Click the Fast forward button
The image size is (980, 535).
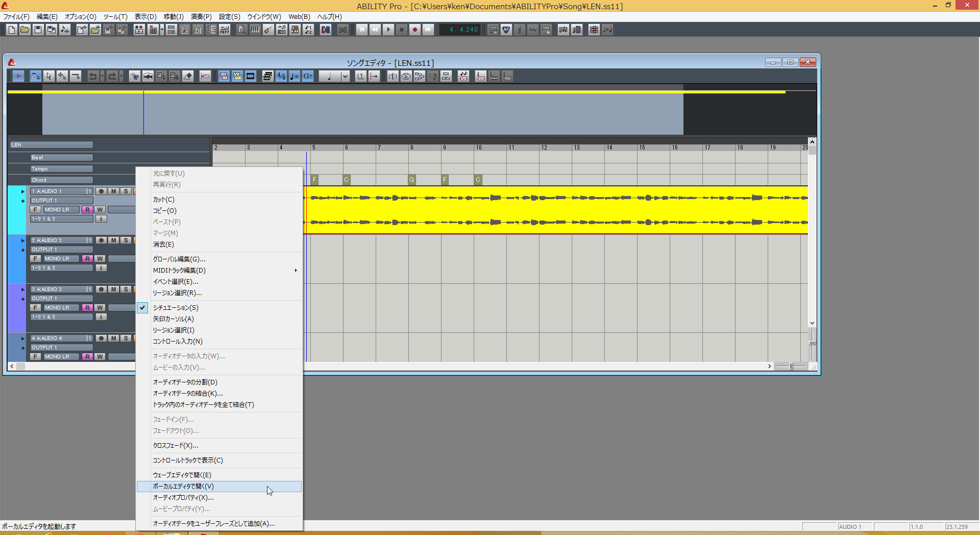pyautogui.click(x=428, y=30)
